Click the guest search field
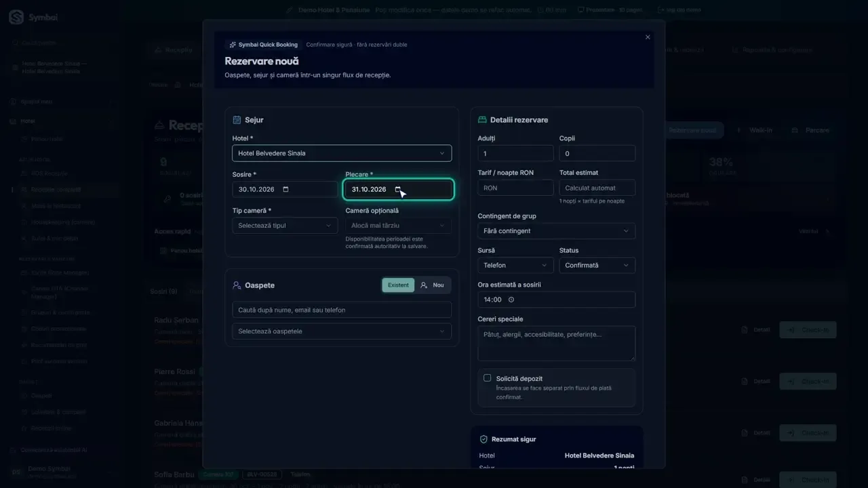Viewport: 868px width, 488px height. click(x=342, y=310)
